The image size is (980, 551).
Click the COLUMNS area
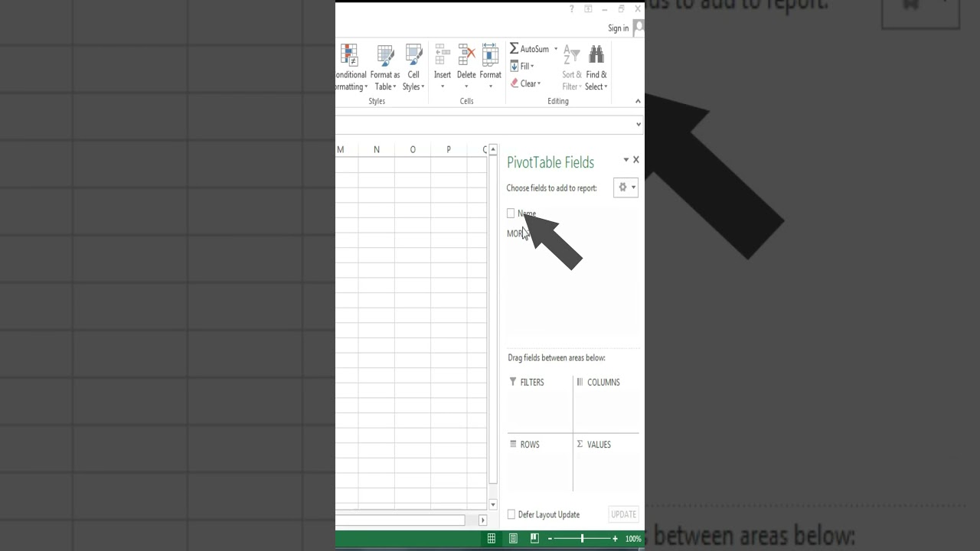pyautogui.click(x=606, y=405)
